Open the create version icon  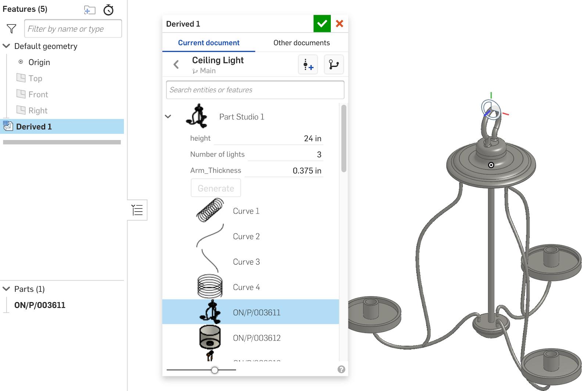click(308, 65)
